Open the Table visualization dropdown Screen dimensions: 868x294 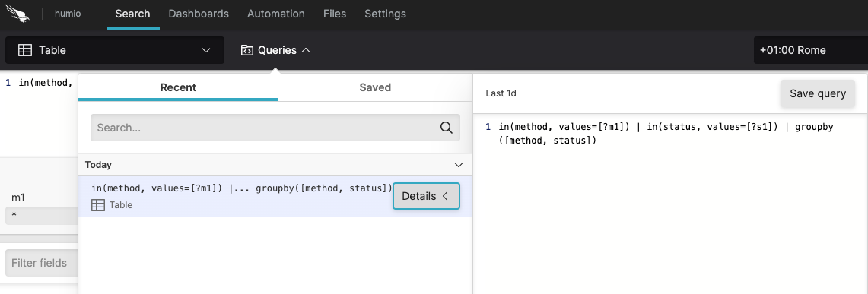pyautogui.click(x=115, y=50)
